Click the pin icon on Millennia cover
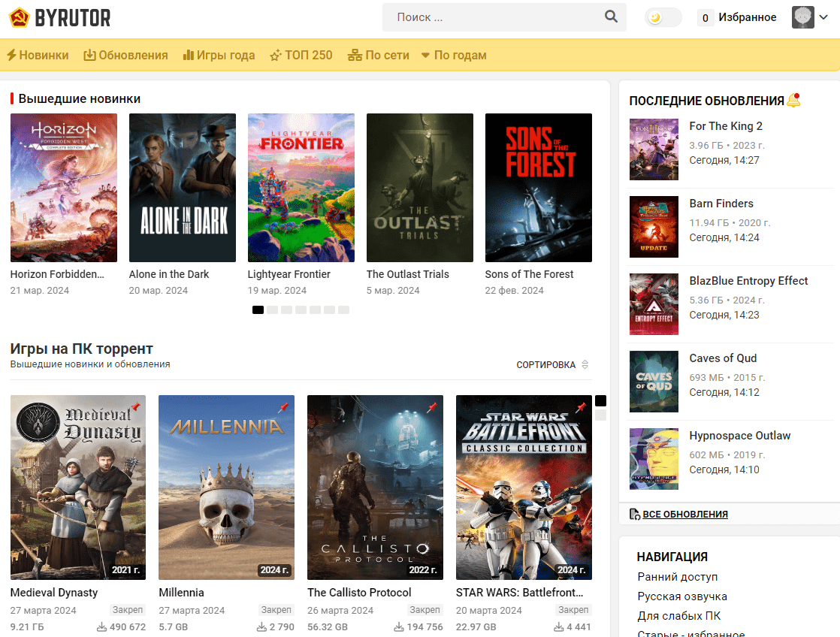The width and height of the screenshot is (840, 637). tap(283, 407)
